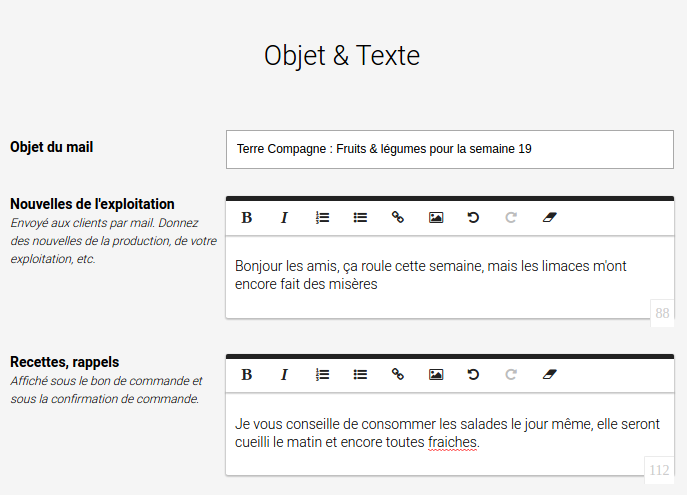Click the Envoyé aux clients par mail description

pos(113,241)
